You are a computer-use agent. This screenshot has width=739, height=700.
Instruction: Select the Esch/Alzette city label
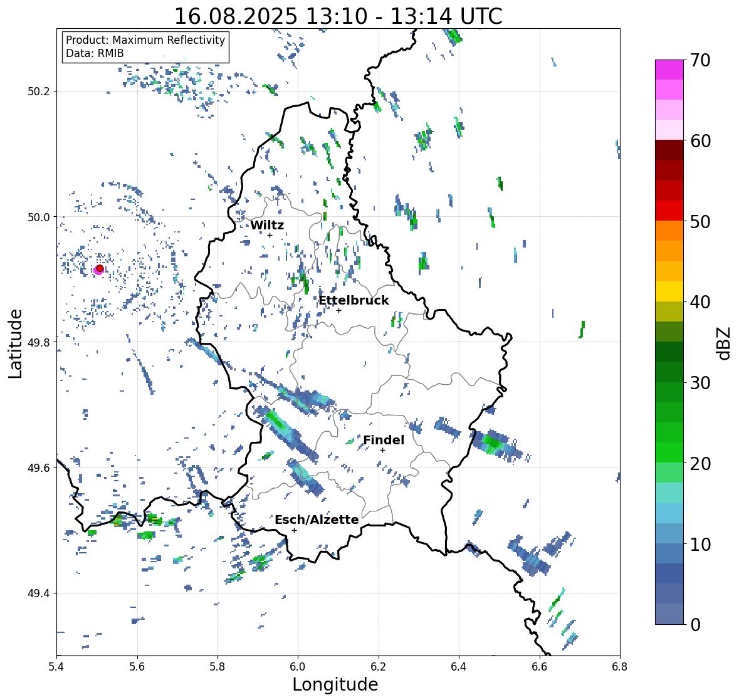(317, 520)
